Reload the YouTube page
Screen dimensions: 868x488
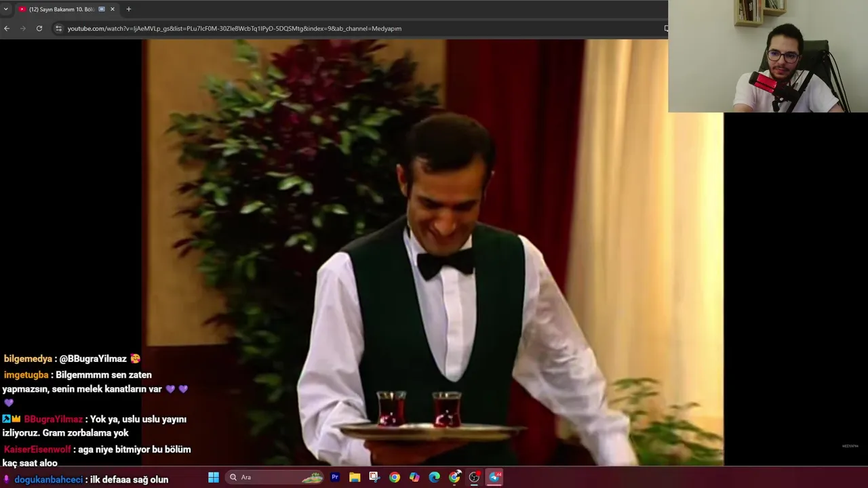click(39, 28)
